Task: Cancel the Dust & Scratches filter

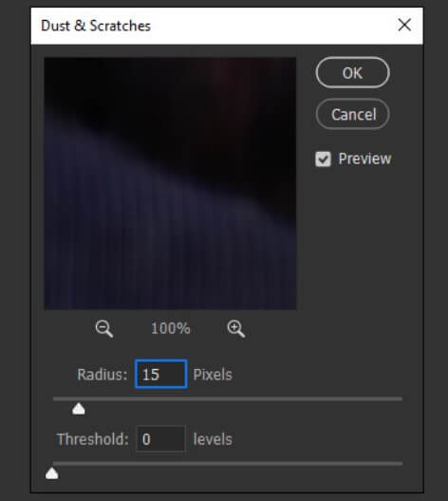Action: tap(352, 114)
